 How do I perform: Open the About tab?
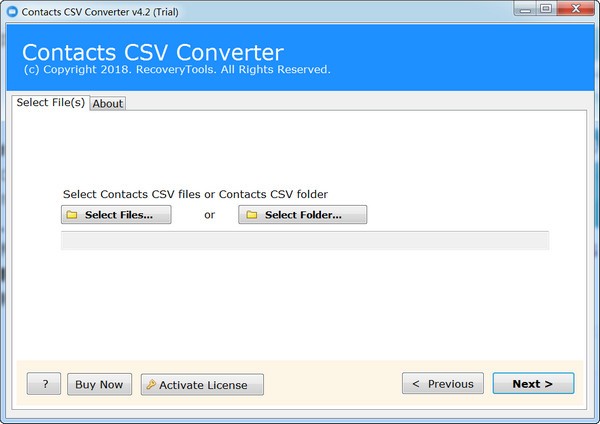pos(108,104)
